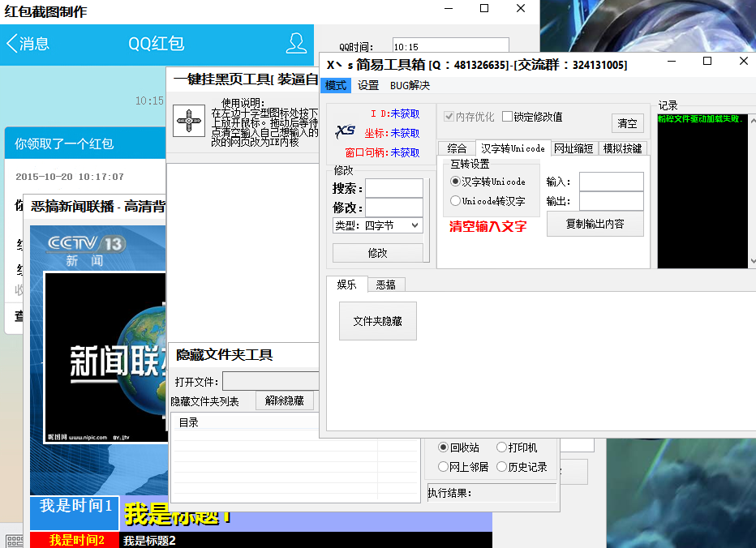756x548 pixels.
Task: Open the BUG解决 menu
Action: click(410, 85)
